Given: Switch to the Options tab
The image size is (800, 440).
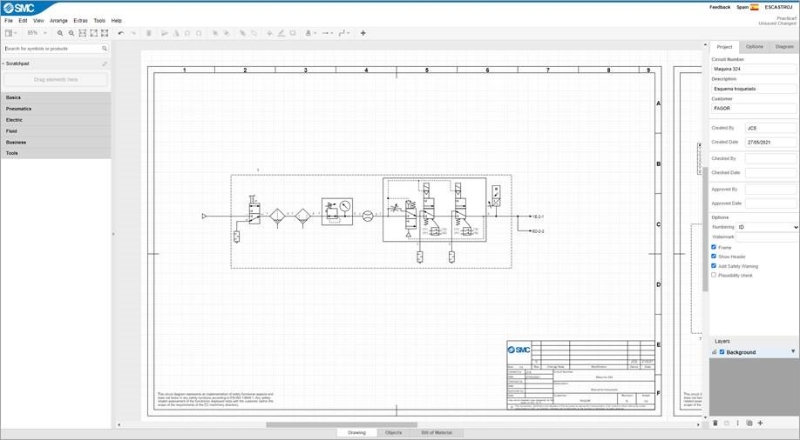Looking at the screenshot, I should pos(755,47).
